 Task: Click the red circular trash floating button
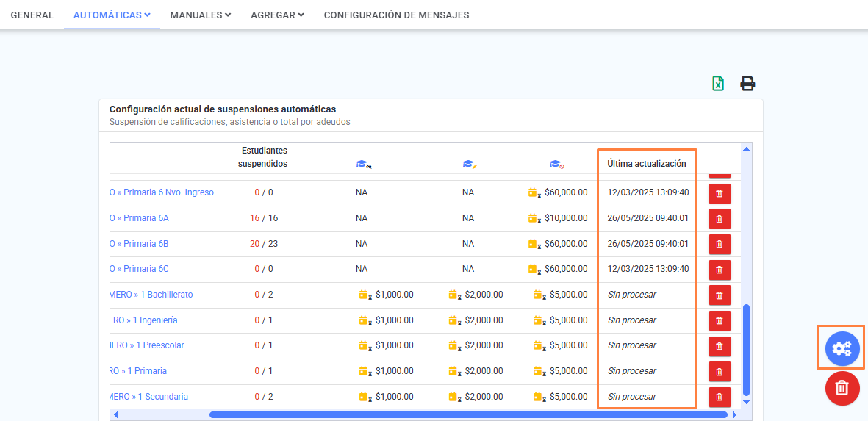[842, 388]
